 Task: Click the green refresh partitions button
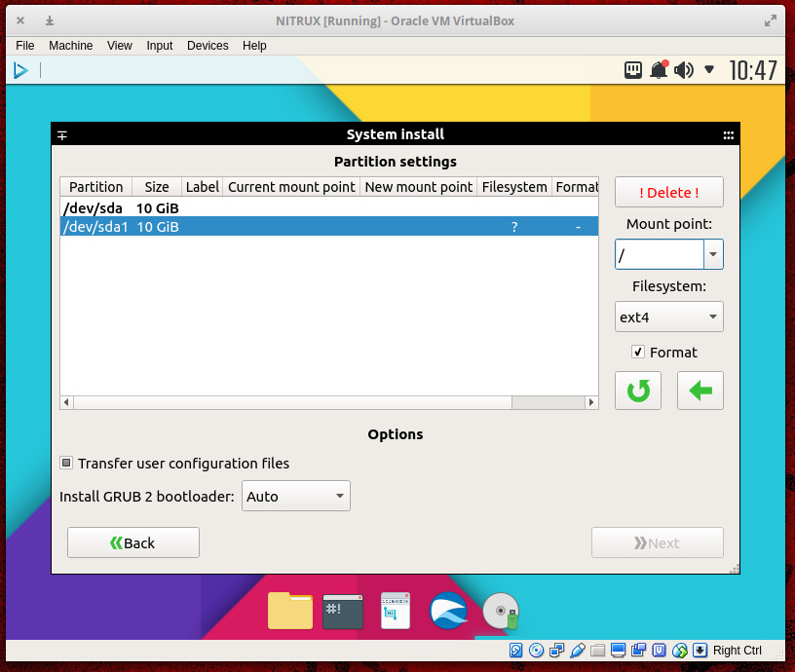pyautogui.click(x=638, y=391)
